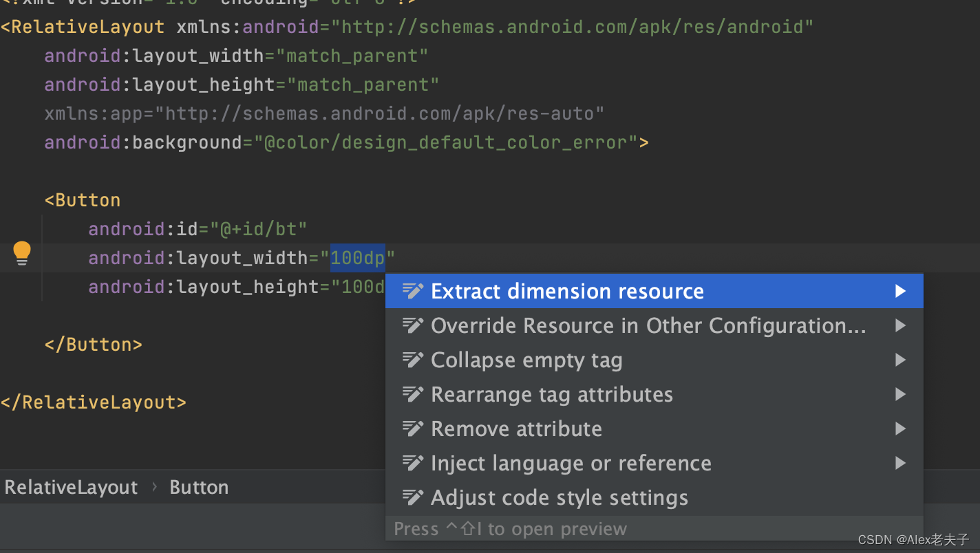Expand the Collapse empty tag submenu arrow
The width and height of the screenshot is (980, 553).
pyautogui.click(x=901, y=360)
